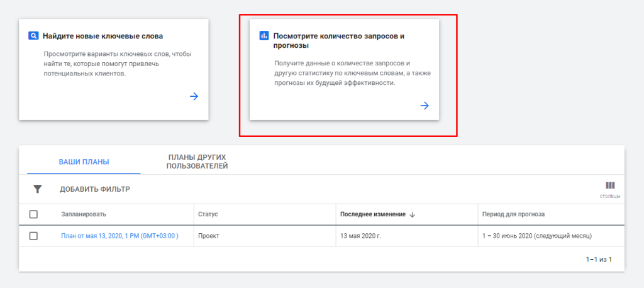
Task: Open arrow on 'Найдите новые ключевые слова' card
Action: tap(194, 97)
